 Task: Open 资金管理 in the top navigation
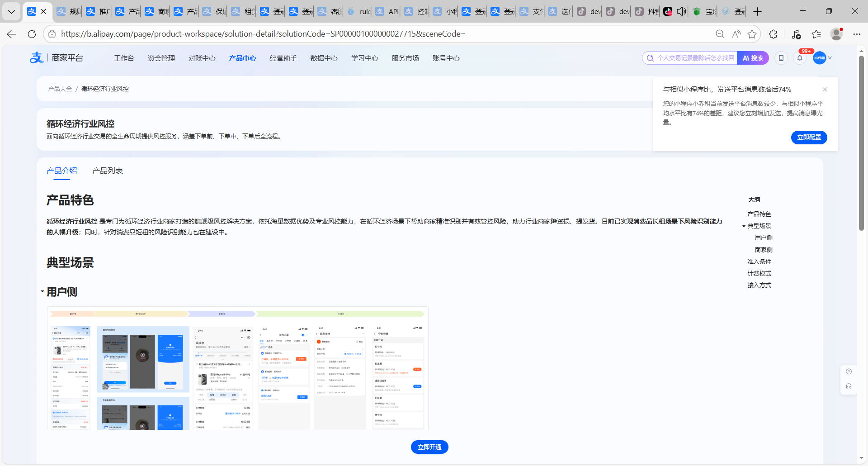click(x=161, y=58)
